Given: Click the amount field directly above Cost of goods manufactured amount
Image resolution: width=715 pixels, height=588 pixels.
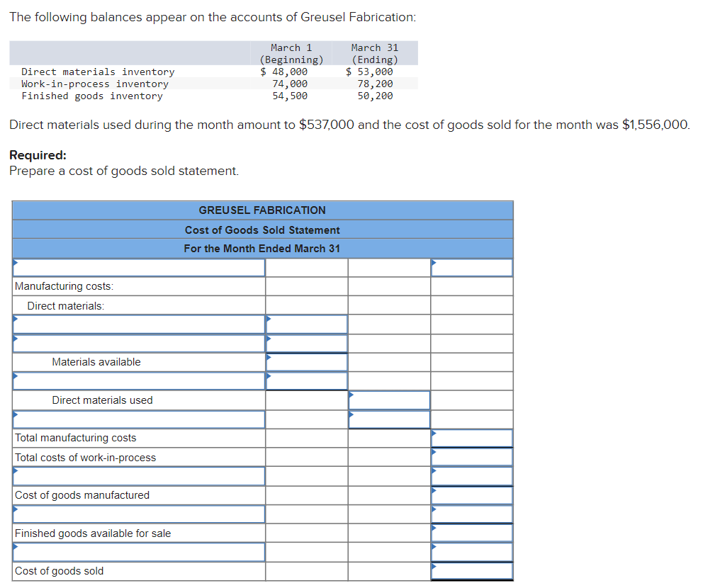Looking at the screenshot, I should (472, 476).
